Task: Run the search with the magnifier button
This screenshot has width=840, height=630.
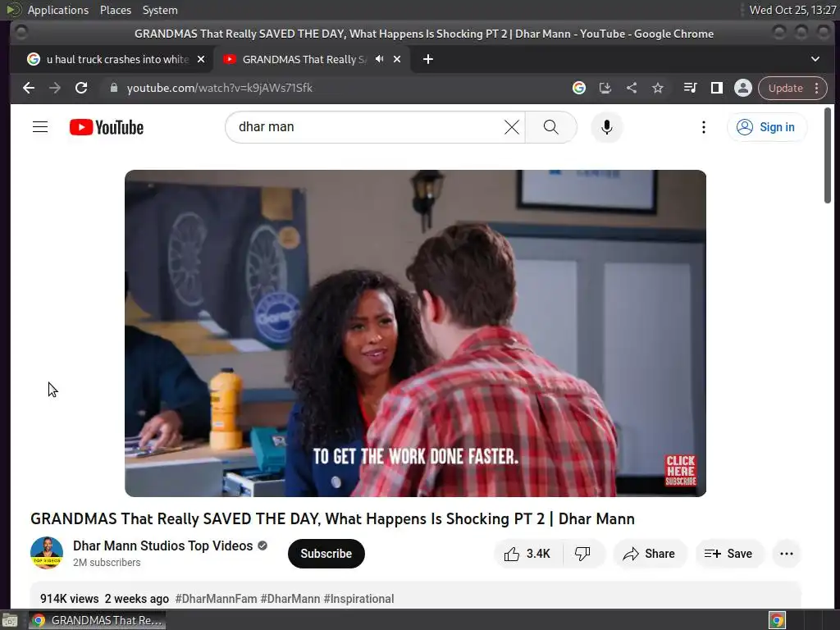Action: [550, 127]
